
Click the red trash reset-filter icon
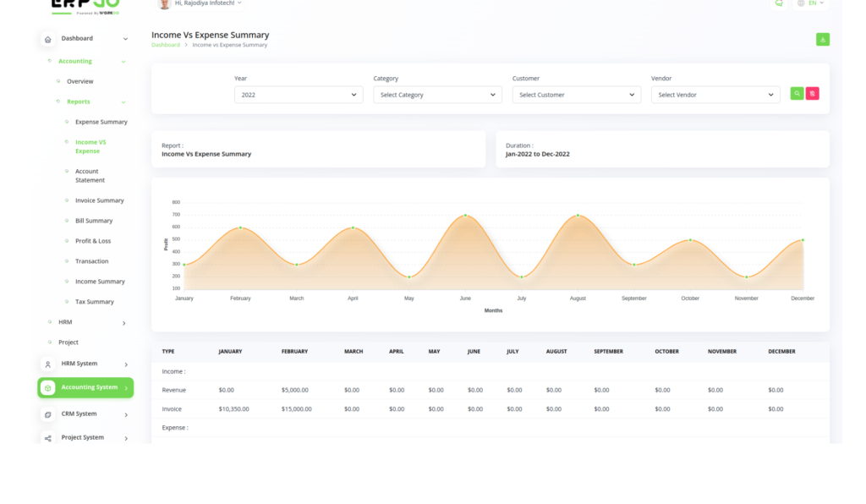(x=812, y=94)
